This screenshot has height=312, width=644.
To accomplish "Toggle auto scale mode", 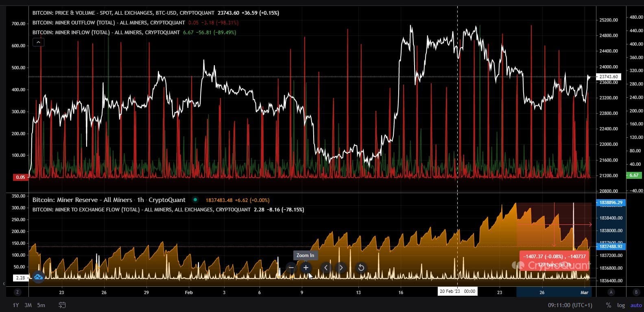I will pyautogui.click(x=636, y=305).
